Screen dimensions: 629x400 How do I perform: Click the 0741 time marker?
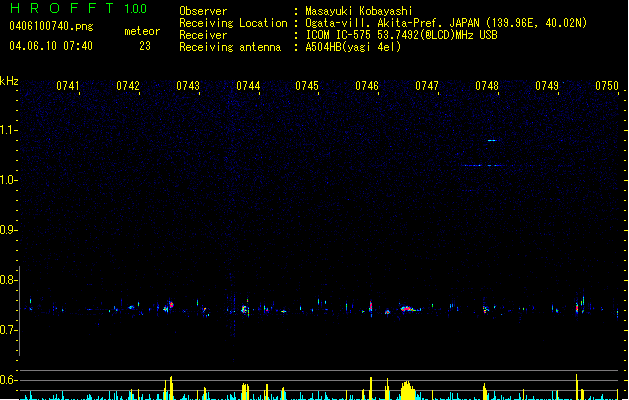coord(68,86)
